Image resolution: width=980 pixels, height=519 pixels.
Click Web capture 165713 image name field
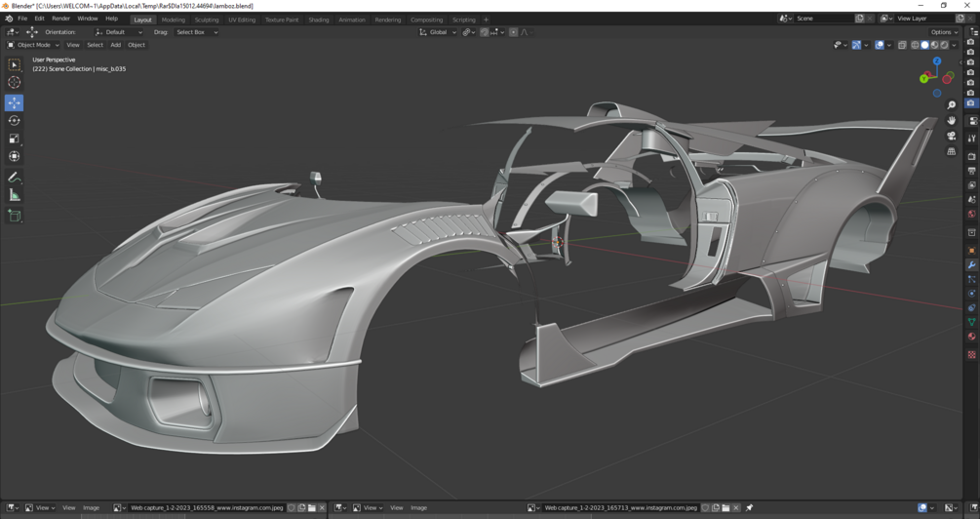620,507
